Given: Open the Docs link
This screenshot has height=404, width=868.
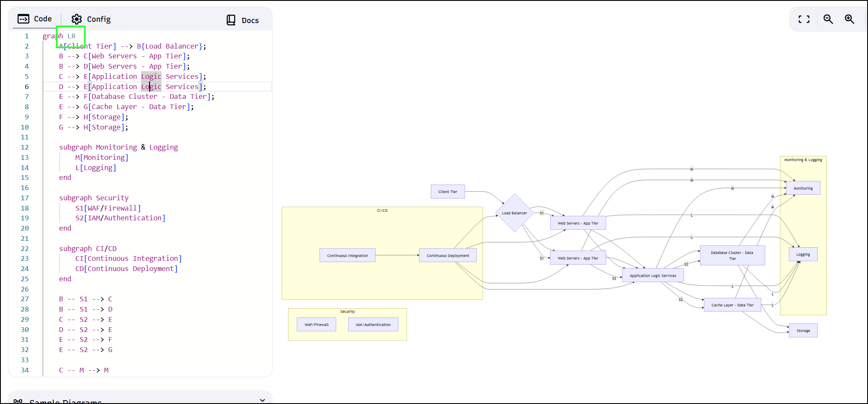Looking at the screenshot, I should 243,20.
